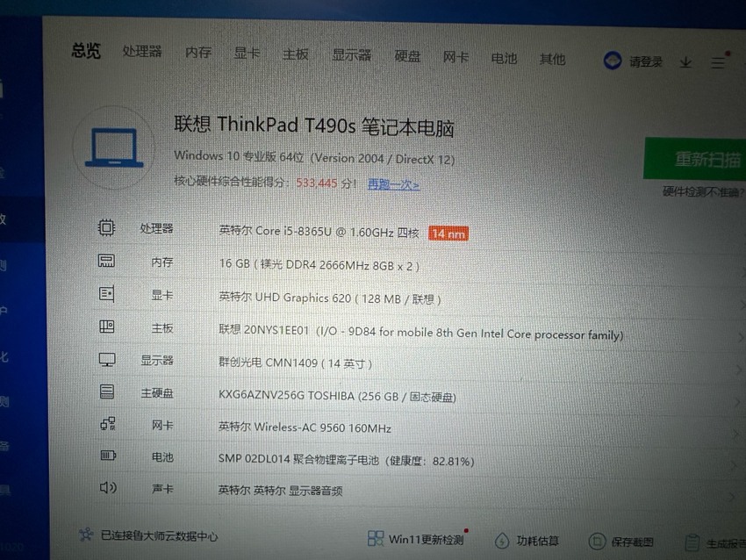Select the Core i5-8365U processor text
The height and width of the screenshot is (560, 746).
tap(319, 232)
